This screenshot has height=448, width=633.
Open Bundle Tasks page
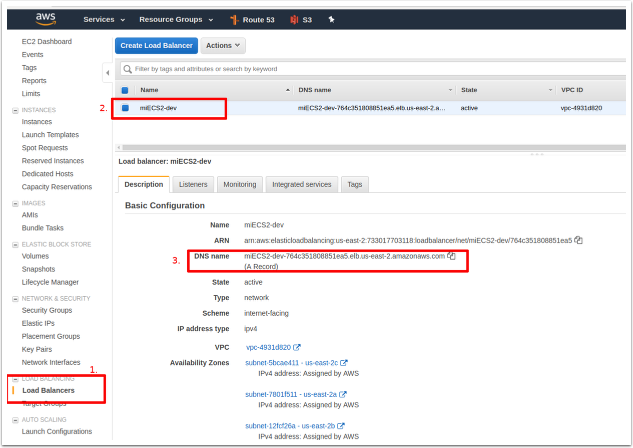pyautogui.click(x=42, y=228)
